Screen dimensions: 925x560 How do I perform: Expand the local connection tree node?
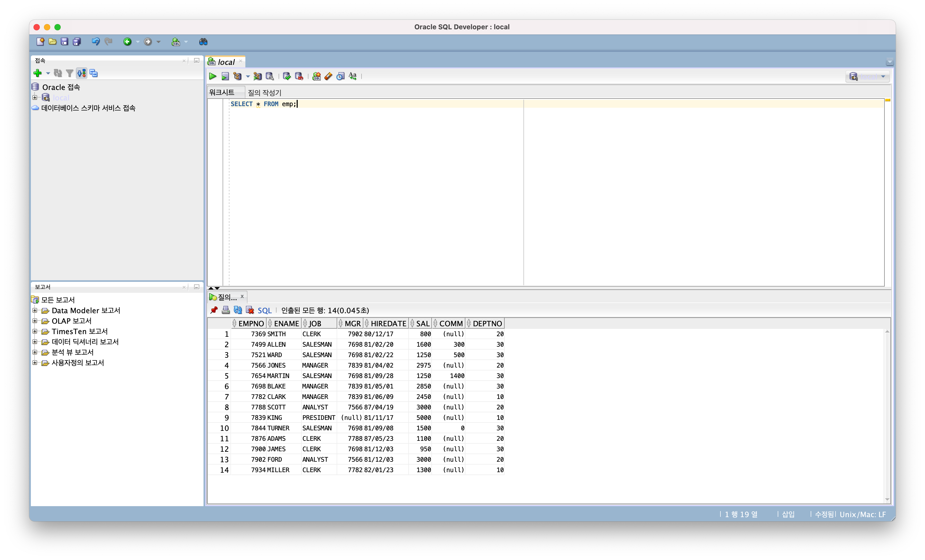coord(35,98)
